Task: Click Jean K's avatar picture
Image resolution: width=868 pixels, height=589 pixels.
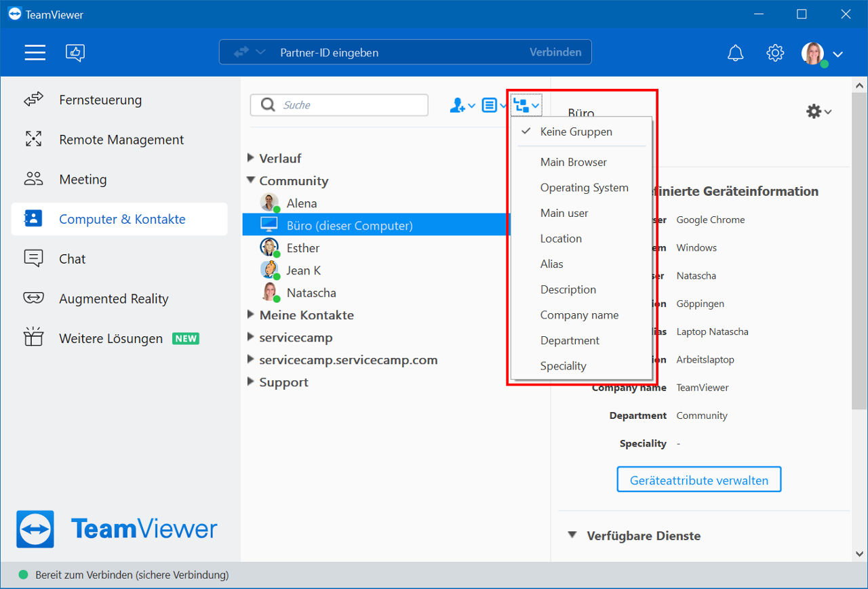Action: [x=269, y=270]
